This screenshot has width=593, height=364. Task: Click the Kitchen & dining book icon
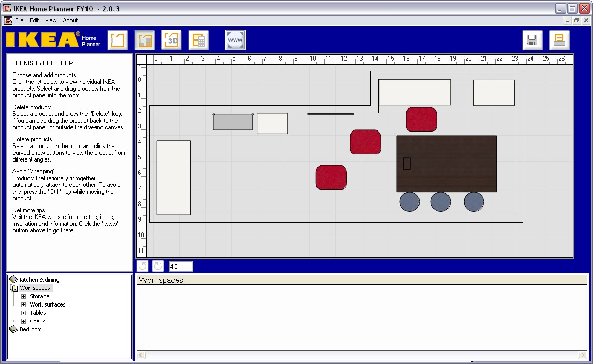click(13, 279)
